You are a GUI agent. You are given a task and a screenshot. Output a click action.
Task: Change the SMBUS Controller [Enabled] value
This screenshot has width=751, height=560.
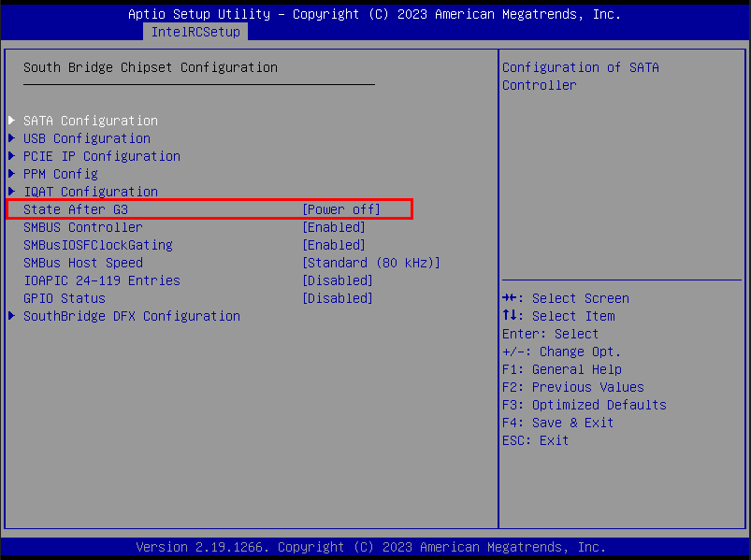click(x=334, y=227)
